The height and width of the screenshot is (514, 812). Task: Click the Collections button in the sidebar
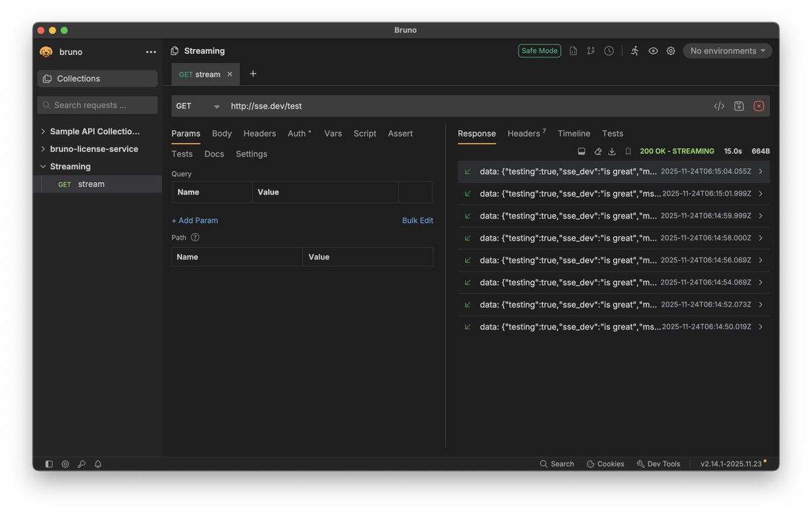tap(97, 79)
